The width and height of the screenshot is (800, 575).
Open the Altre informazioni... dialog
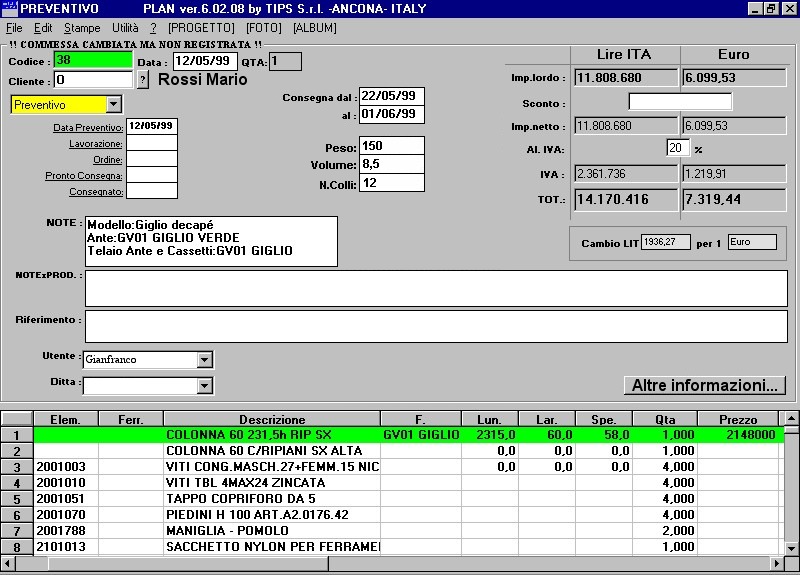click(705, 385)
